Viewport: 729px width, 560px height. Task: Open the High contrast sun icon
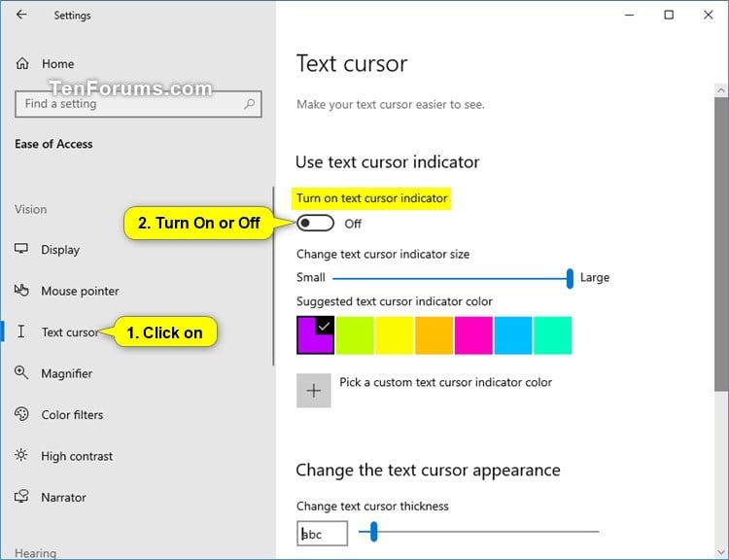[21, 455]
